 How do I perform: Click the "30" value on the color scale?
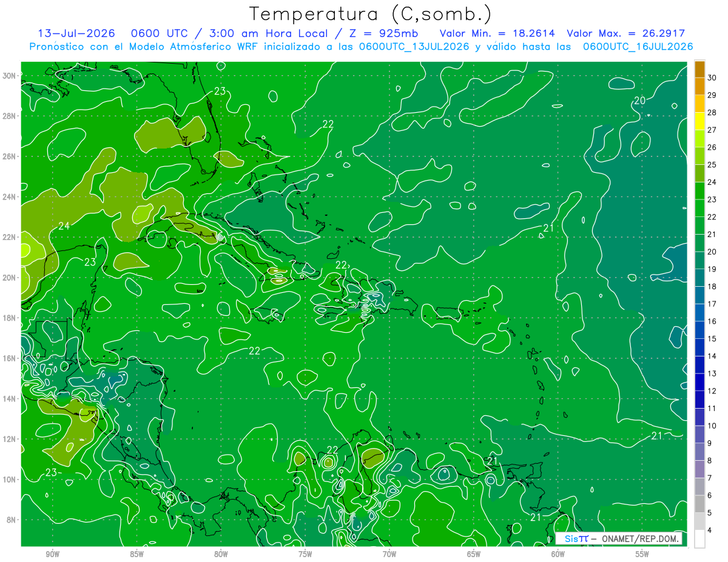point(712,78)
